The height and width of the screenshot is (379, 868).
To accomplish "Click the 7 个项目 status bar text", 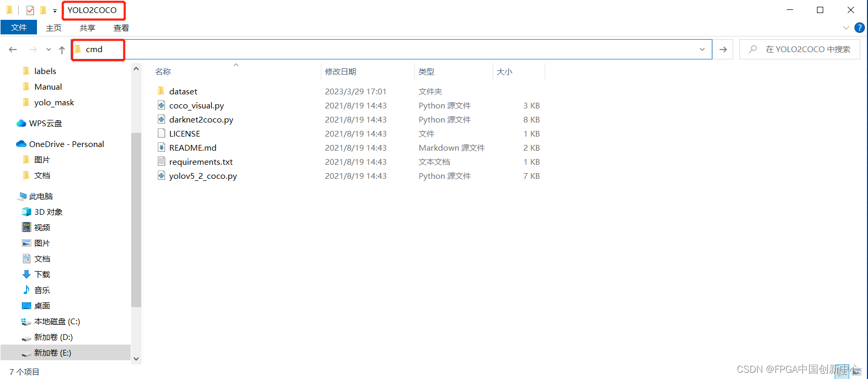I will pos(24,372).
